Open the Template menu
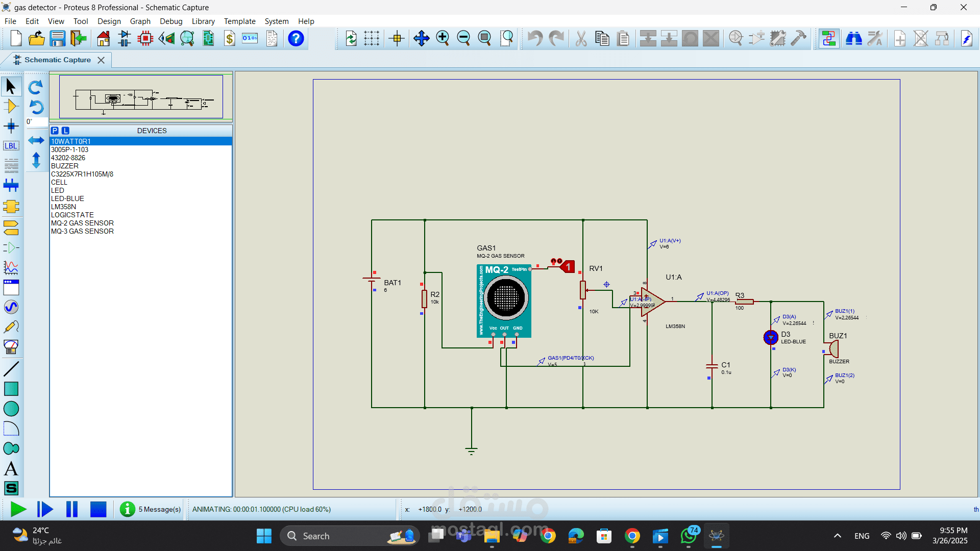Screen dimensions: 980x551 point(239,21)
